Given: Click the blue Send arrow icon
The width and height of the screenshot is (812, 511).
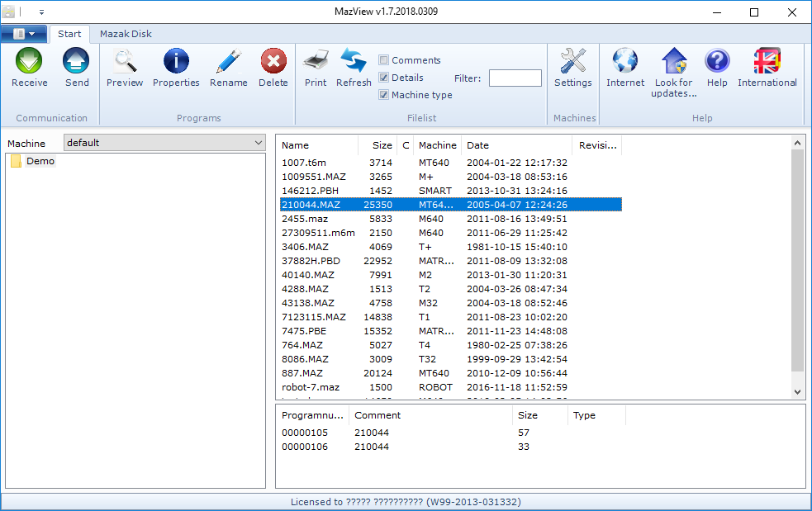Looking at the screenshot, I should click(x=76, y=60).
